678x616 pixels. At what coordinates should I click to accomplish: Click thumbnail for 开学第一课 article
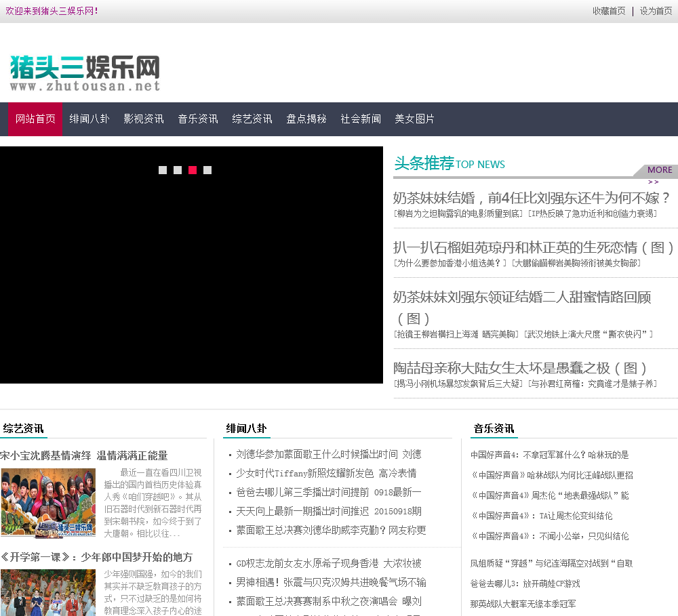tap(48, 593)
